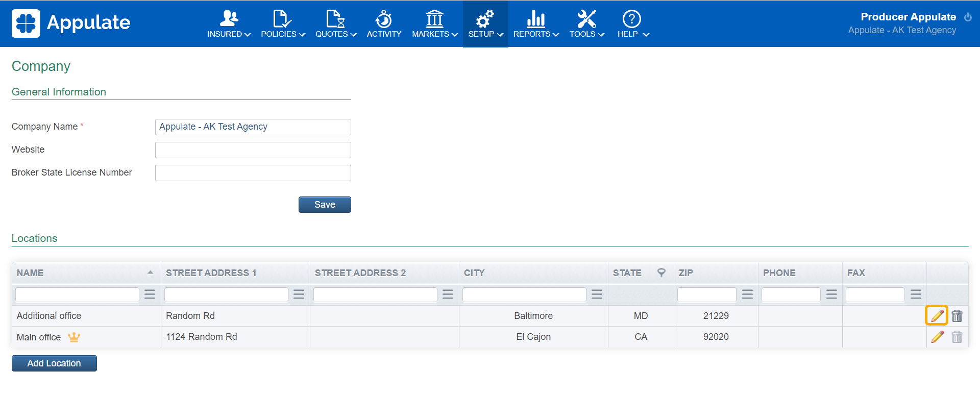This screenshot has height=396, width=980.
Task: Open filter options for City column
Action: point(597,294)
